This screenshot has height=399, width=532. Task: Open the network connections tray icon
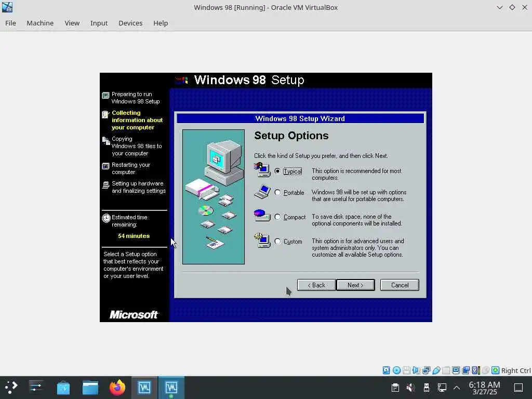[x=442, y=388]
